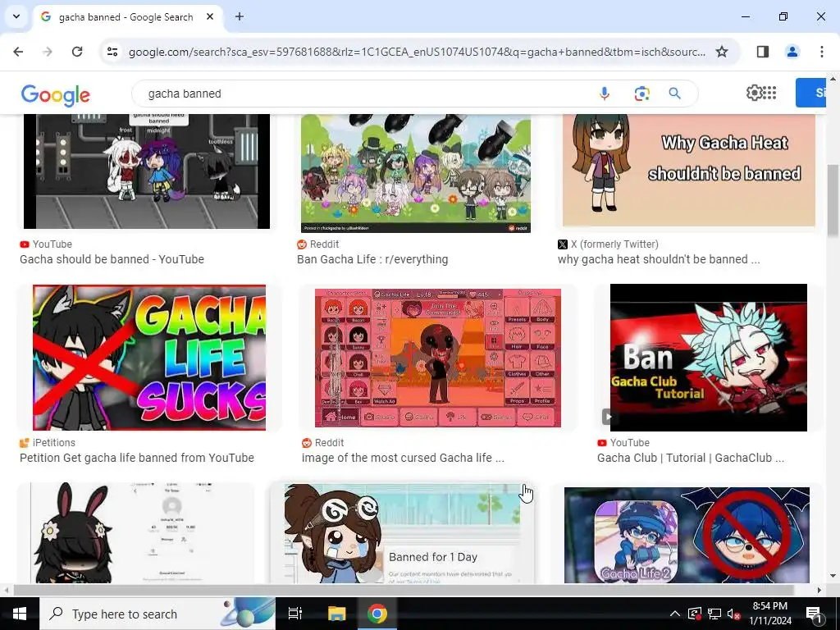Open the Chrome side panel icon
The image size is (840, 630).
coord(762,52)
